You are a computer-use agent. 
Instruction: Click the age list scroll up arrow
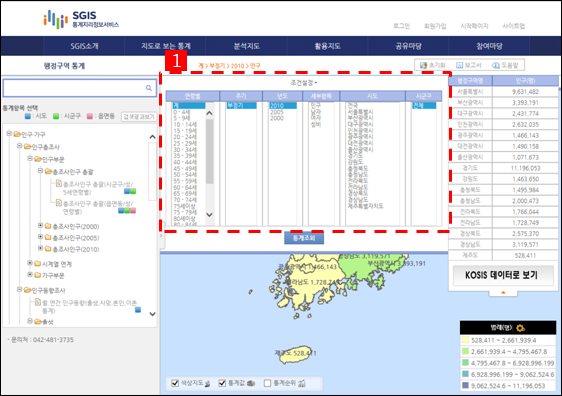pos(210,113)
